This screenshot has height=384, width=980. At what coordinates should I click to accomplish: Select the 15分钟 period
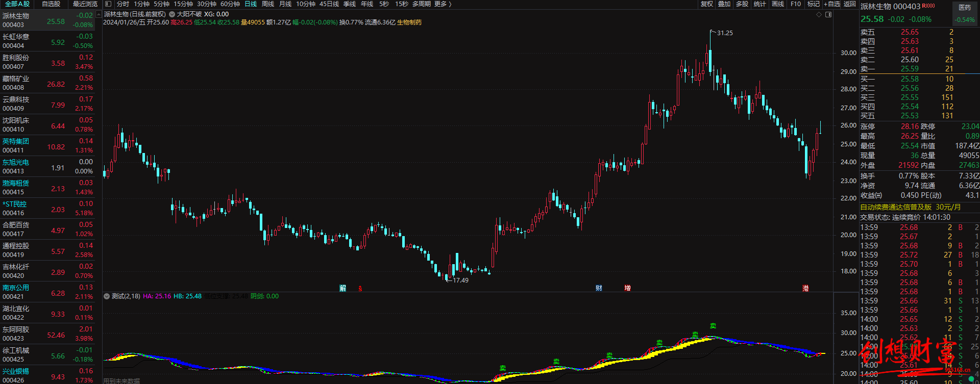(183, 4)
